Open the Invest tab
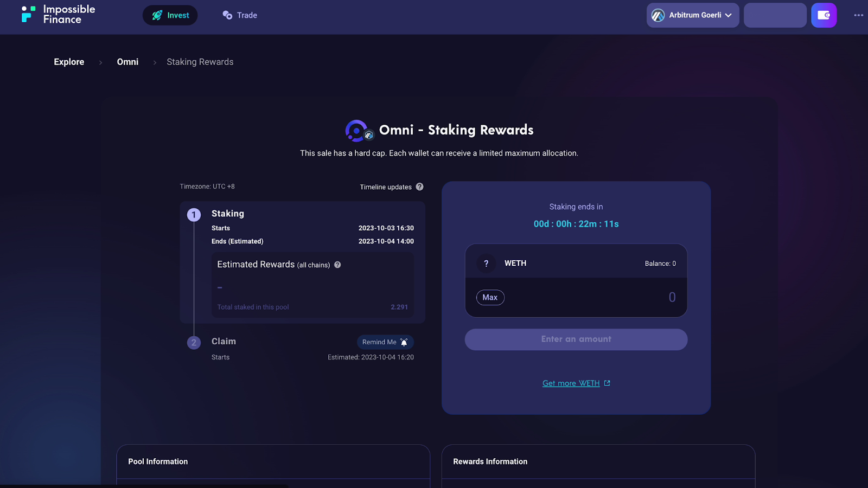This screenshot has width=868, height=488. point(170,15)
